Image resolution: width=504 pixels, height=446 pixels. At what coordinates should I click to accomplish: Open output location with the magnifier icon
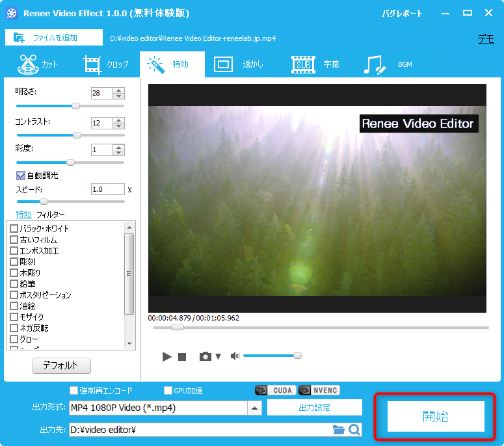(x=354, y=430)
